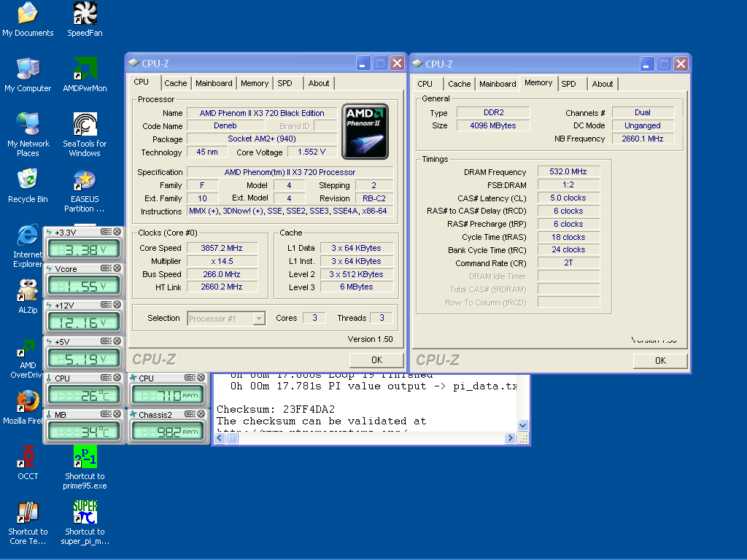
Task: Close the +12V voltage gadget
Action: [x=117, y=306]
